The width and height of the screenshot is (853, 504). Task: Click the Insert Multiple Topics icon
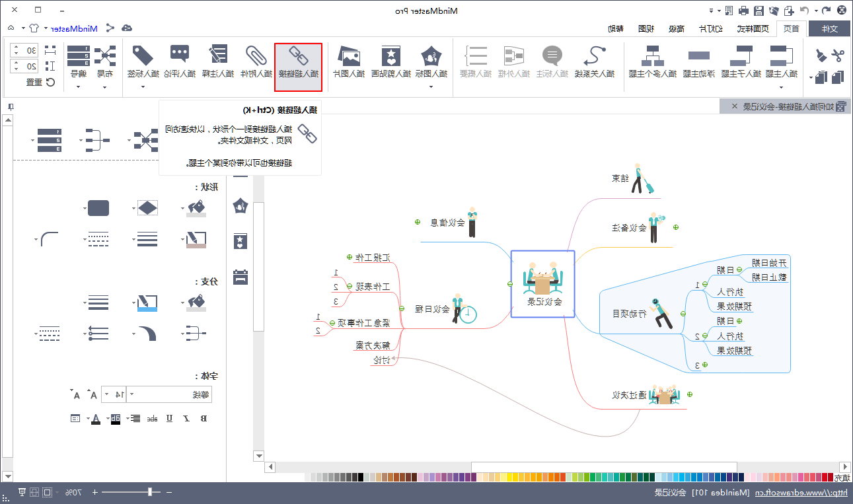[x=654, y=55]
